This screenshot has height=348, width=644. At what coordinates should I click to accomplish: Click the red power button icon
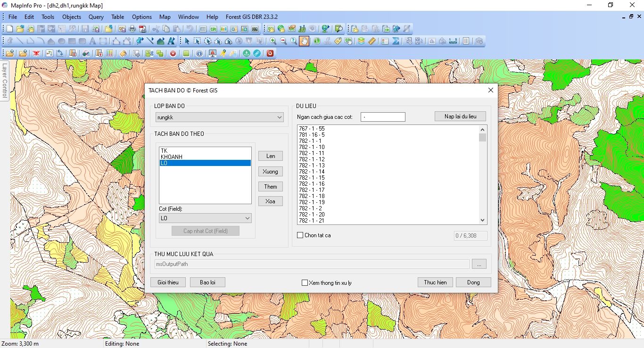270,53
